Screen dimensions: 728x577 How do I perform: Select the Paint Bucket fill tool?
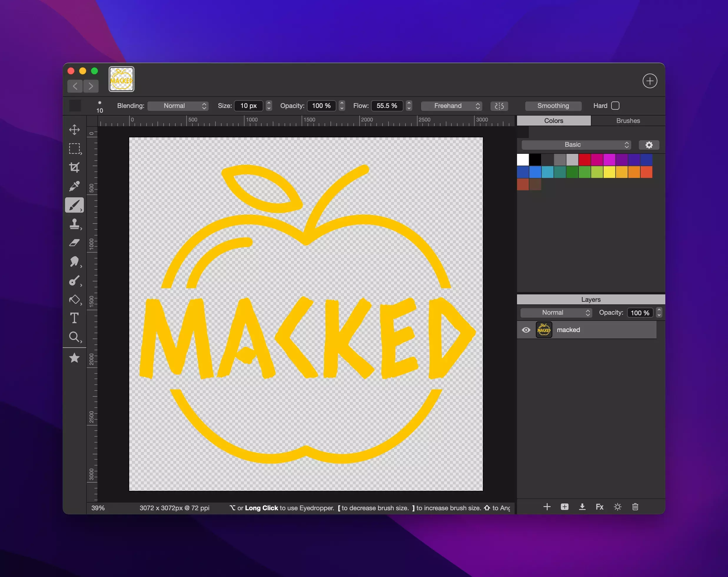[74, 300]
